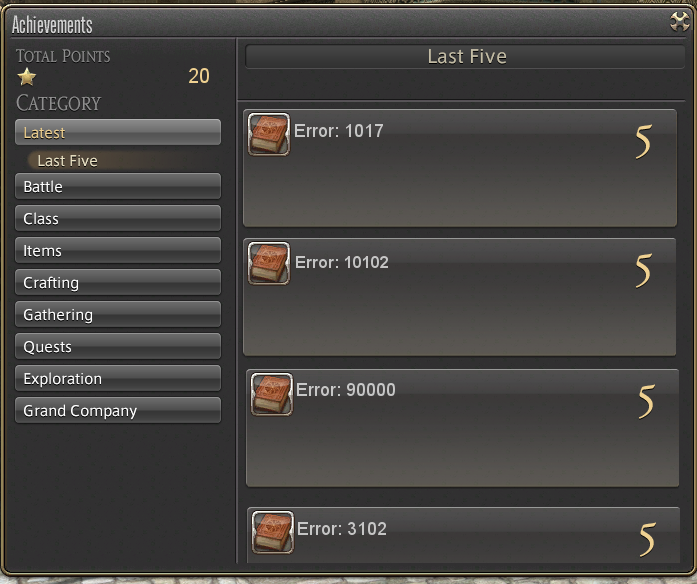The image size is (697, 584).
Task: Open the Exploration category
Action: click(118, 378)
